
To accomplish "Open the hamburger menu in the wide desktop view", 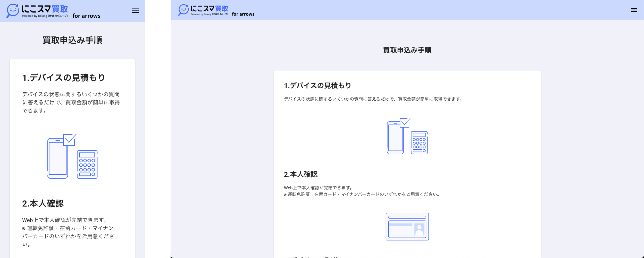I will tap(634, 10).
